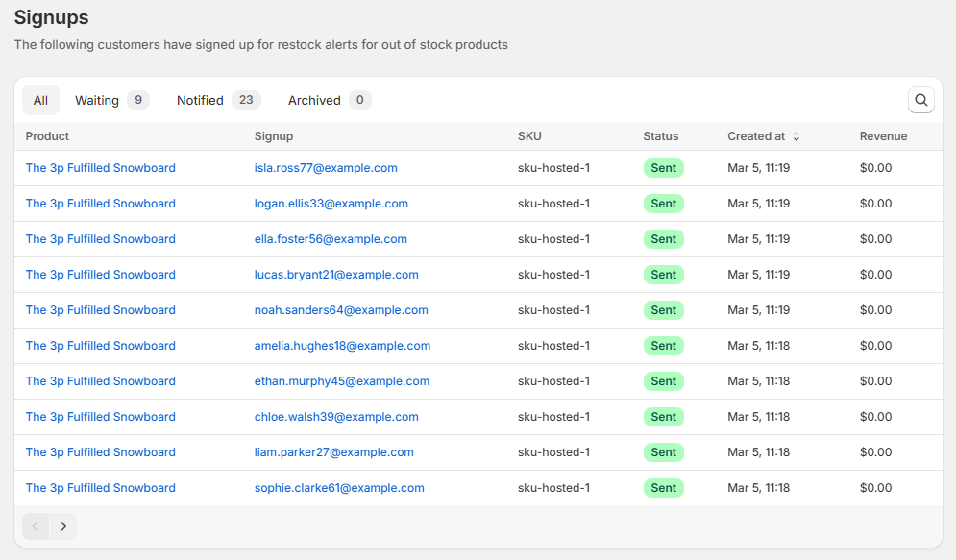Click the Status column header
This screenshot has width=956, height=560.
point(660,136)
